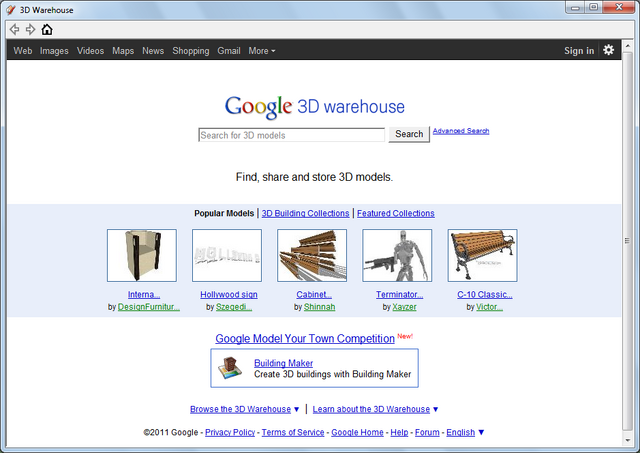The height and width of the screenshot is (453, 640).
Task: Click the Terminator... title link
Action: coord(399,295)
